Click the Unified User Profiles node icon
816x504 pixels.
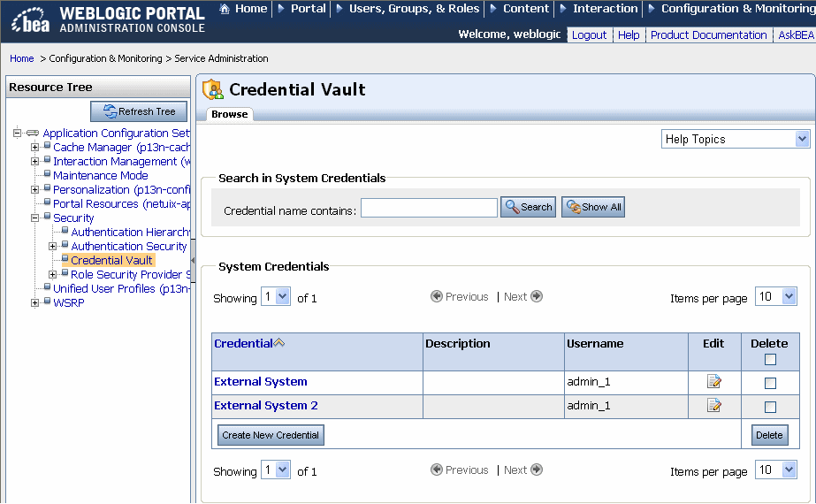pyautogui.click(x=47, y=286)
